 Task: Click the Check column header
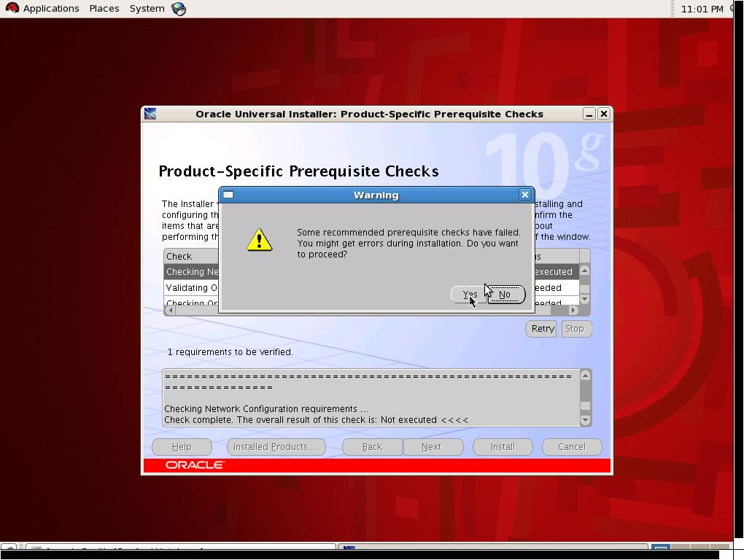pos(192,257)
